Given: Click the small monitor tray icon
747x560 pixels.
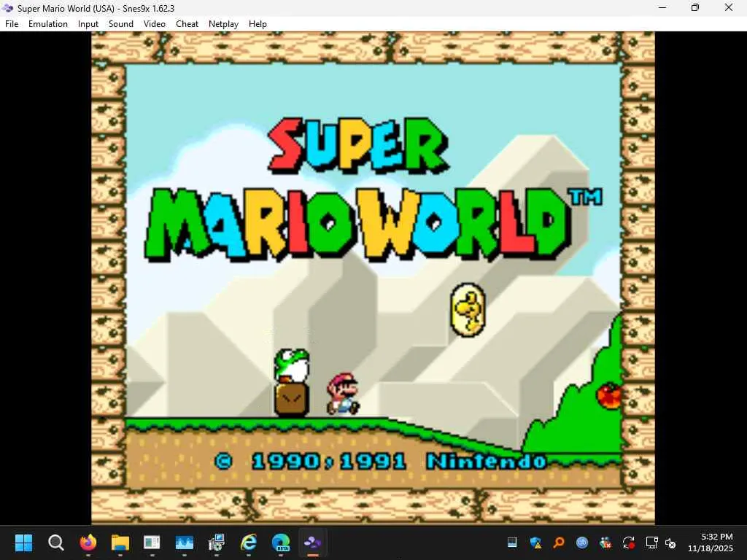Looking at the screenshot, I should pyautogui.click(x=512, y=542).
